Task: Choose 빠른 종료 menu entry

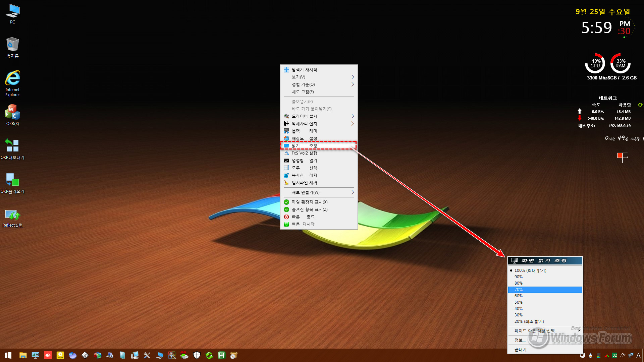Action: tap(319, 217)
